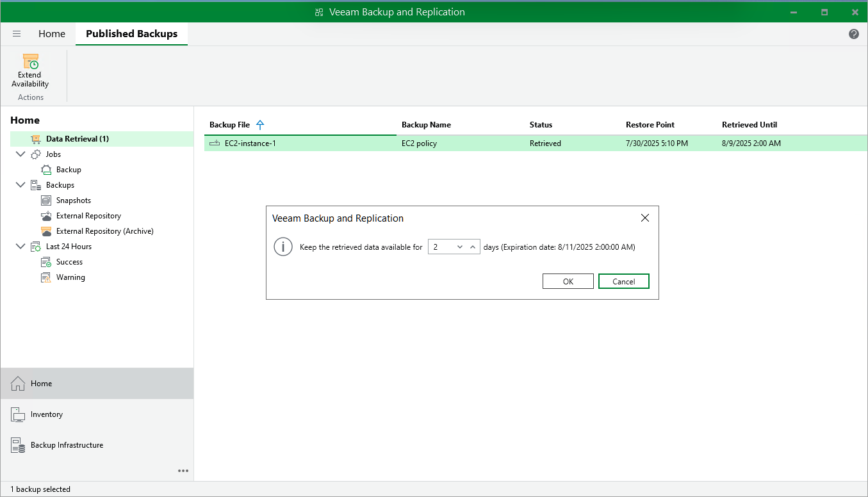Decrease days with the down arrow

[x=460, y=247]
